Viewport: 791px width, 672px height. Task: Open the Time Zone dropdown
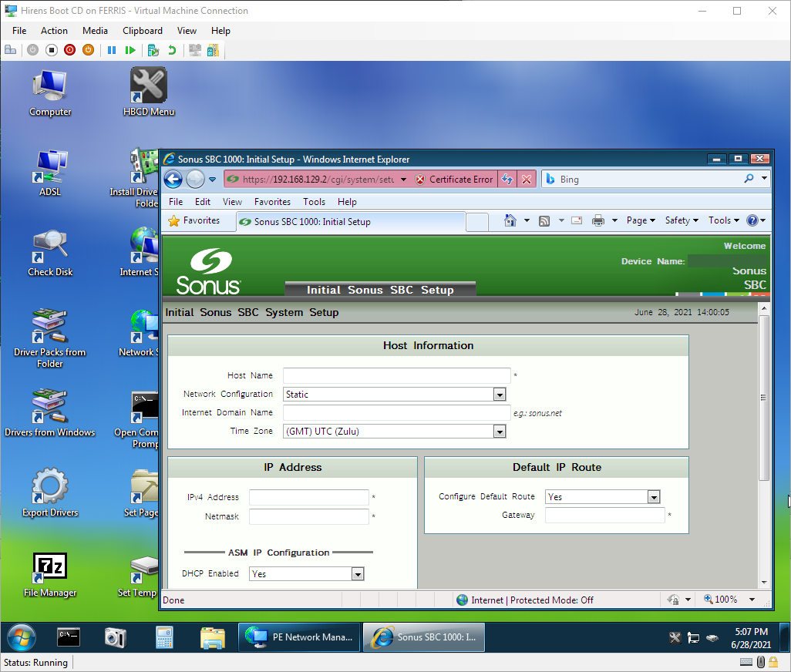point(500,432)
